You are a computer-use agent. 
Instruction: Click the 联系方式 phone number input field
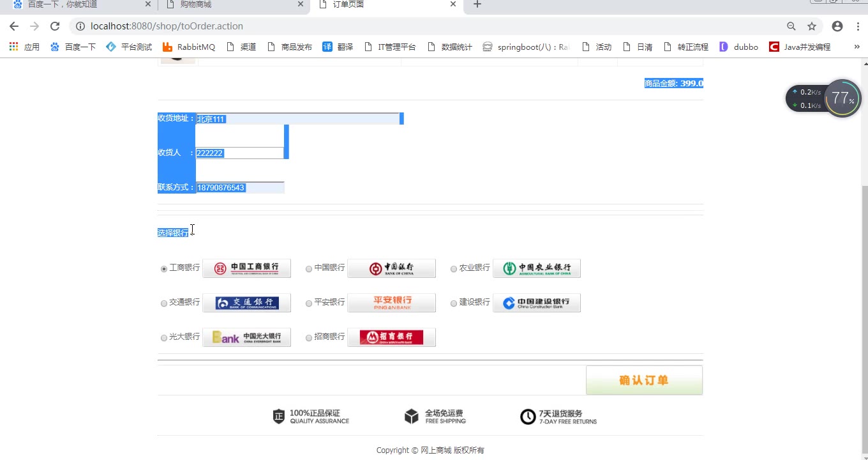pyautogui.click(x=239, y=188)
